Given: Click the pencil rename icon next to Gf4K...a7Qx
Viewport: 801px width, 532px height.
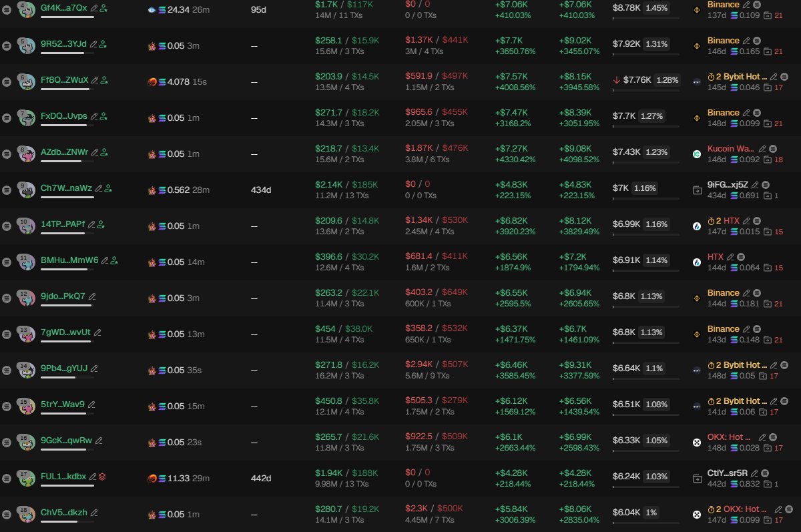Looking at the screenshot, I should (x=93, y=8).
